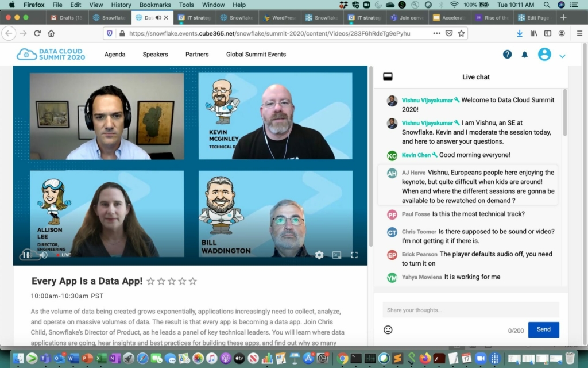Open the ··· page actions menu in address bar
Screen dimensions: 588x368
436,34
